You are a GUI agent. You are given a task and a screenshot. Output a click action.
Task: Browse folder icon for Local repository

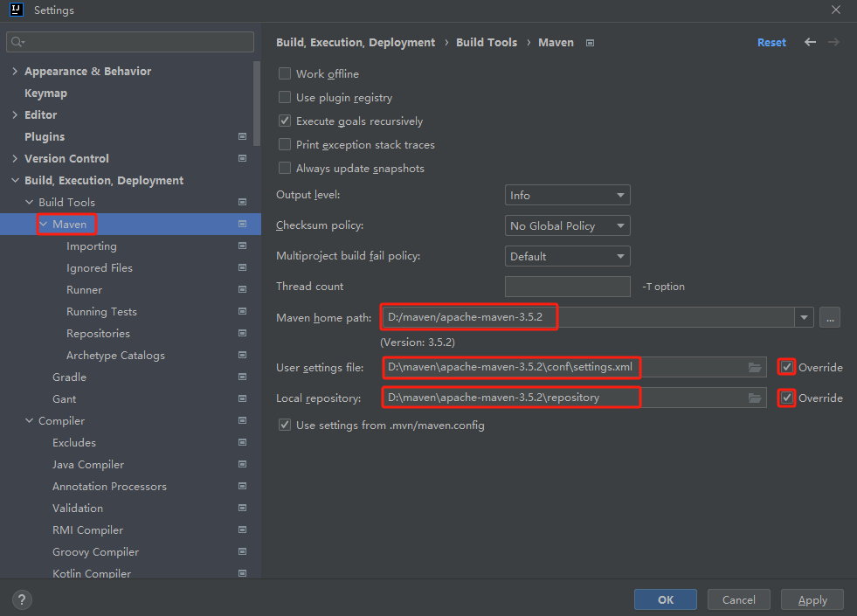click(755, 398)
